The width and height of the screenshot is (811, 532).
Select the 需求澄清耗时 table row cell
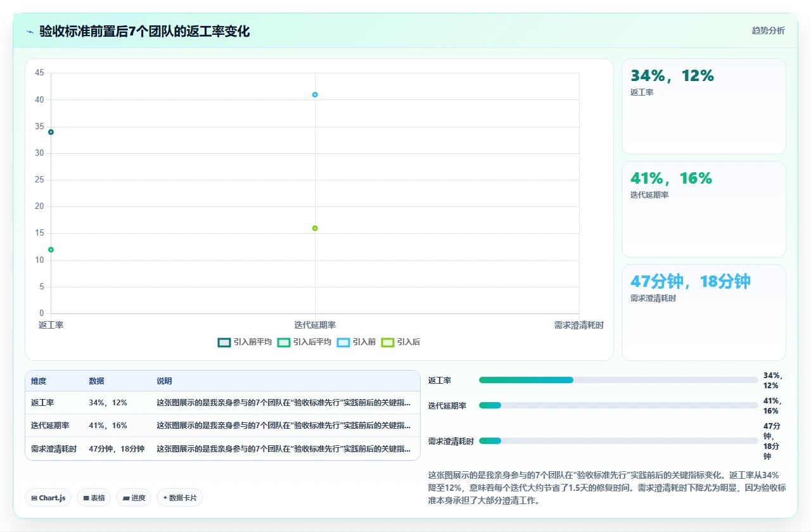[x=54, y=449]
